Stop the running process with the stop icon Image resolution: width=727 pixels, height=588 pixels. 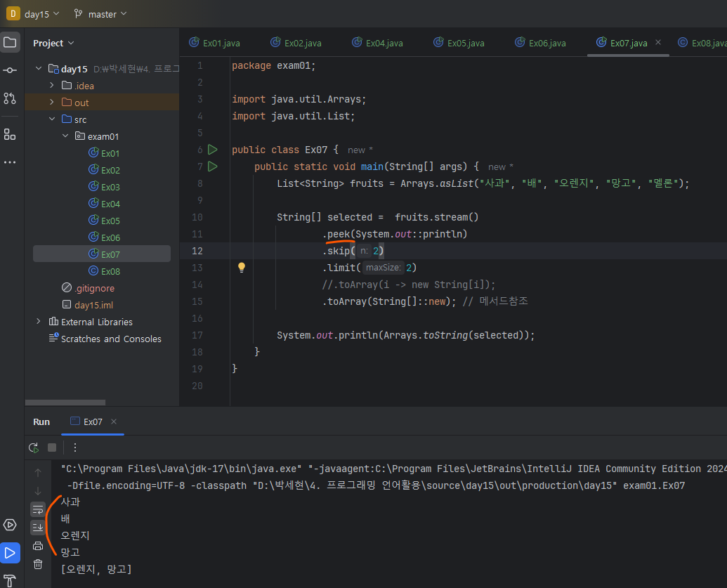[x=52, y=447]
